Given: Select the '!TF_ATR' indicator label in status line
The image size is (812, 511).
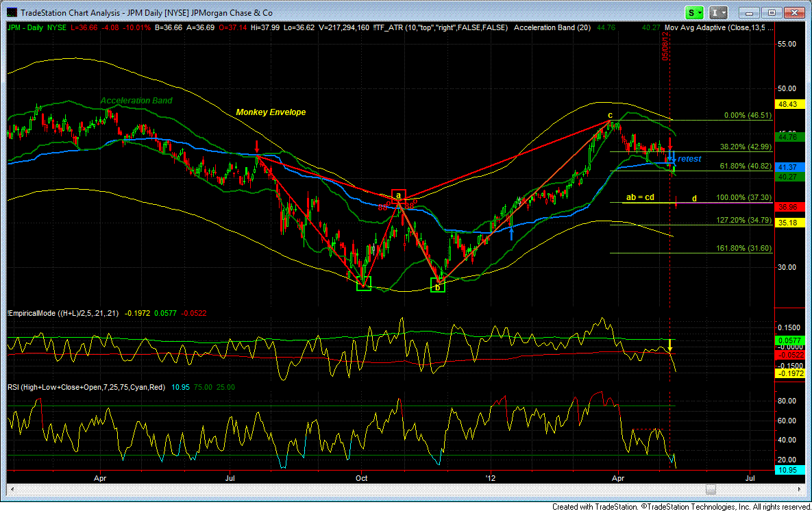Looking at the screenshot, I should 440,27.
